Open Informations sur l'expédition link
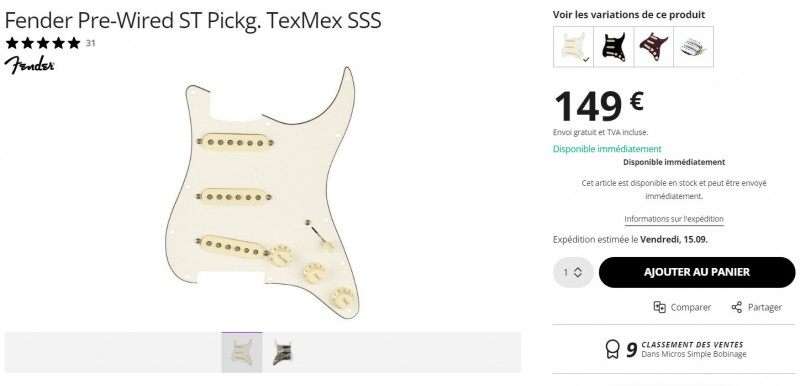The height and width of the screenshot is (386, 800). tap(674, 219)
